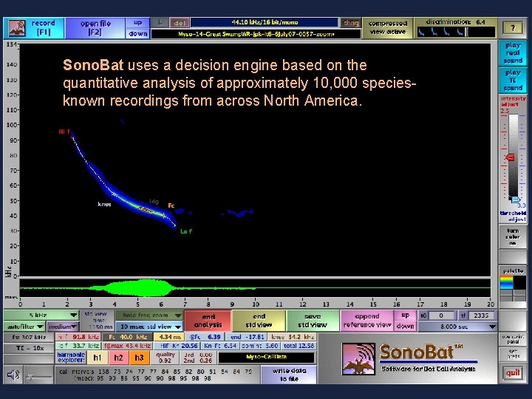Click the top file down button
This screenshot has height=399, width=532.
click(137, 33)
